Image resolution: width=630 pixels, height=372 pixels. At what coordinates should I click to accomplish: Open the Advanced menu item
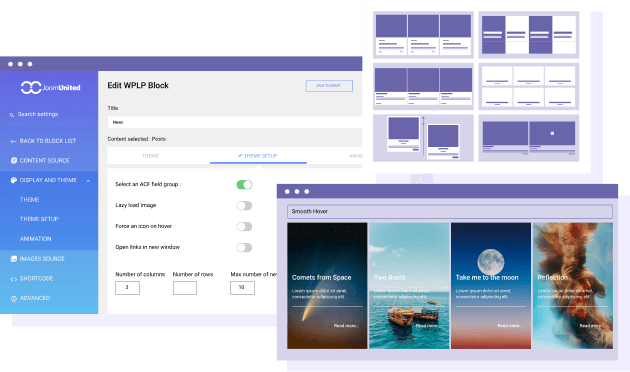coord(35,298)
